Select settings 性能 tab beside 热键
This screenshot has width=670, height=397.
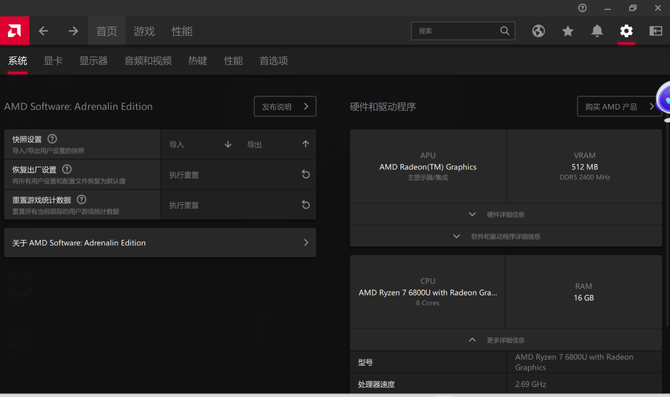(233, 61)
